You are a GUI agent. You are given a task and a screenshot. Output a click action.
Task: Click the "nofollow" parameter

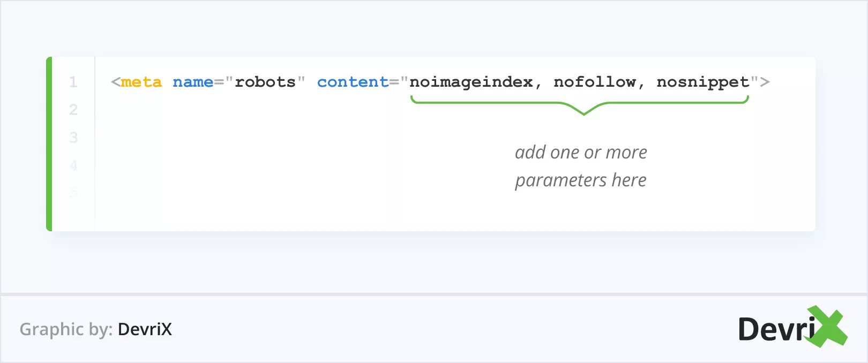[595, 82]
